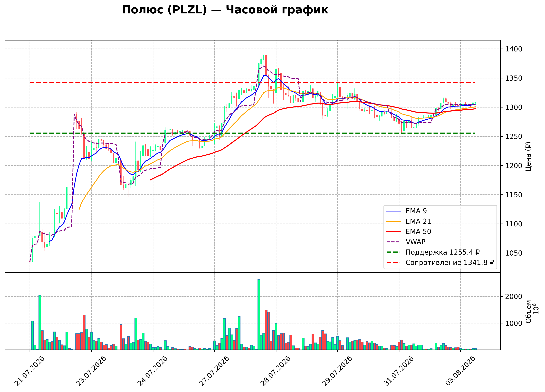Click the blue EMA 9 line sample in legend
Viewport: 545px width, 392px height.
394,211
